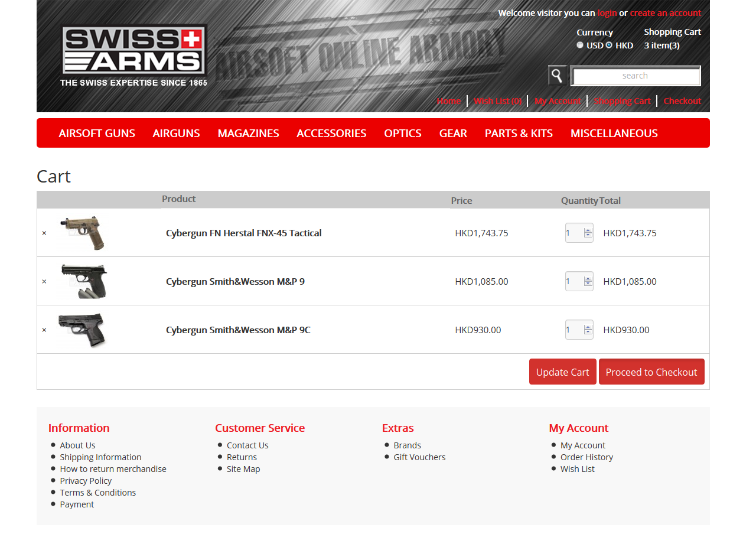Open the M&P 9C pistol thumbnail
Viewport: 756px width, 560px height.
pyautogui.click(x=82, y=330)
